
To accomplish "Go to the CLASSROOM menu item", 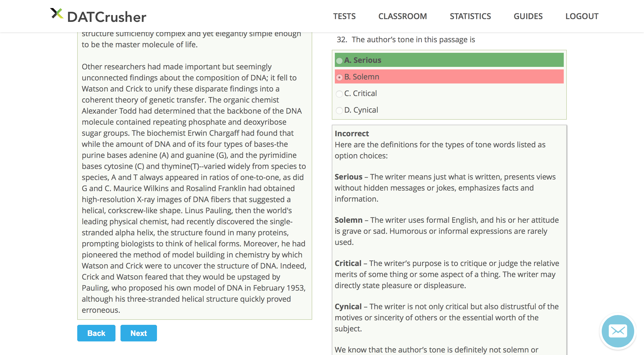I will tap(403, 16).
